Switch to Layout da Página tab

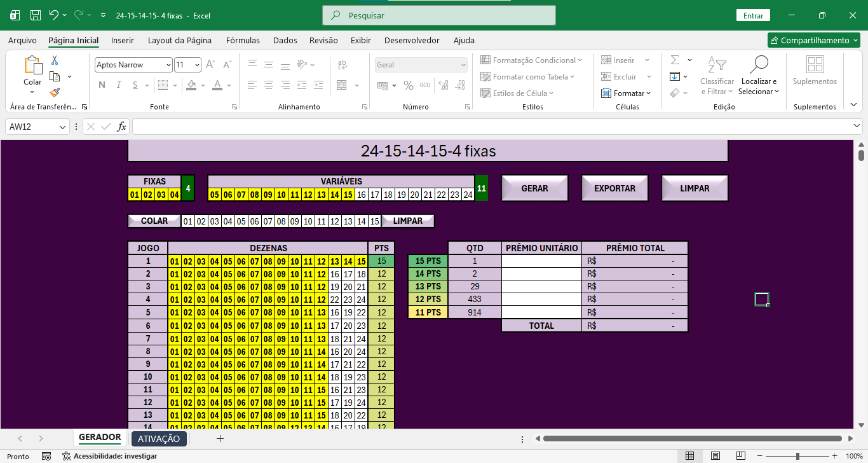click(180, 40)
